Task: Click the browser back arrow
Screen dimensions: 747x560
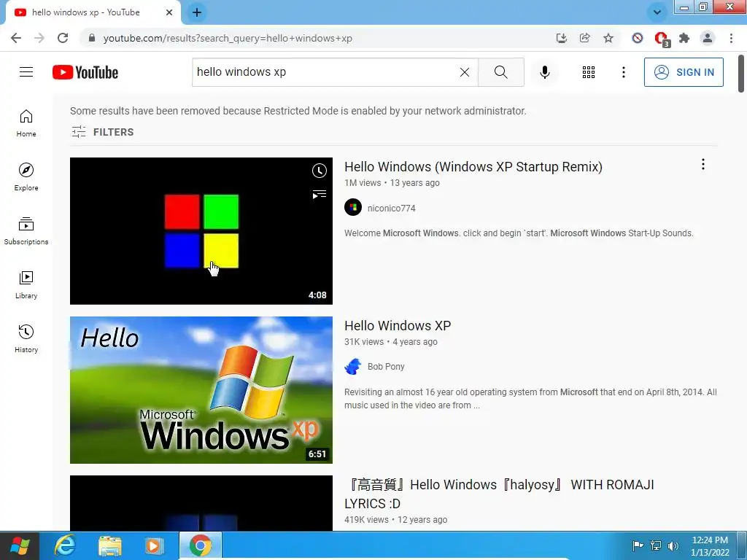Action: [16, 38]
